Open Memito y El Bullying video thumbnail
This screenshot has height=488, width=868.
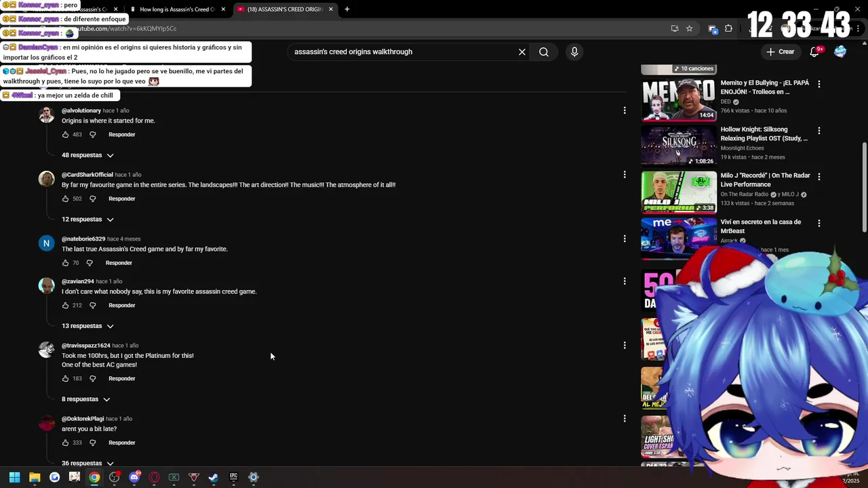pos(679,100)
